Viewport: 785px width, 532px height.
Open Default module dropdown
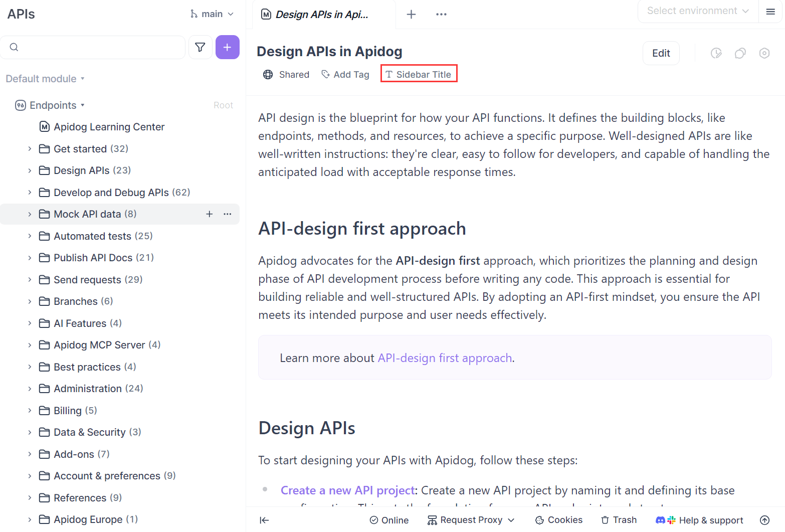pyautogui.click(x=45, y=79)
